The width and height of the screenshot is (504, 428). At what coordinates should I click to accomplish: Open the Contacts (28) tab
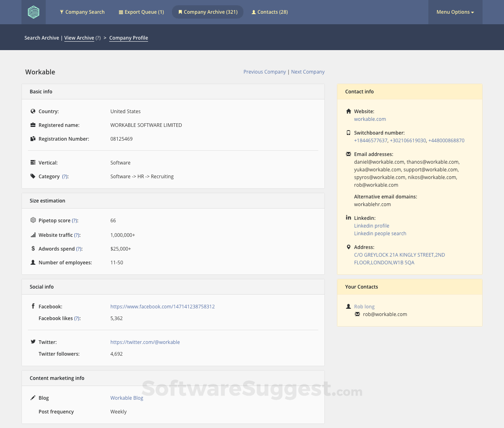click(x=270, y=12)
